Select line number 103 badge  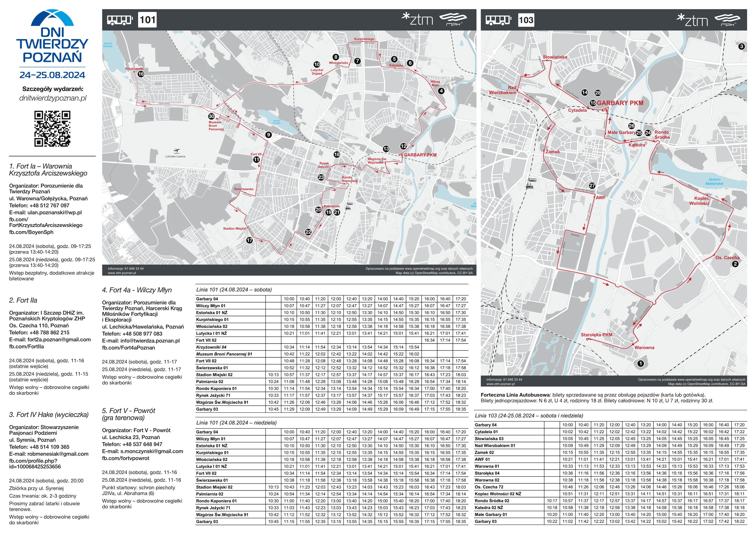[526, 20]
